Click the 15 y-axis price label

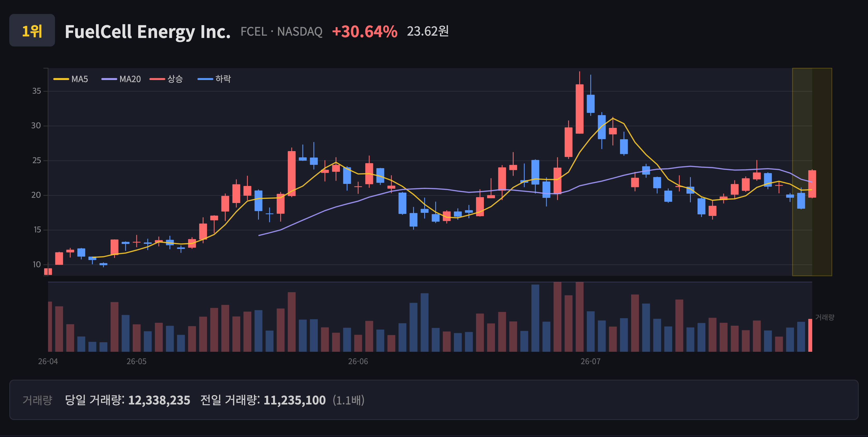point(37,230)
